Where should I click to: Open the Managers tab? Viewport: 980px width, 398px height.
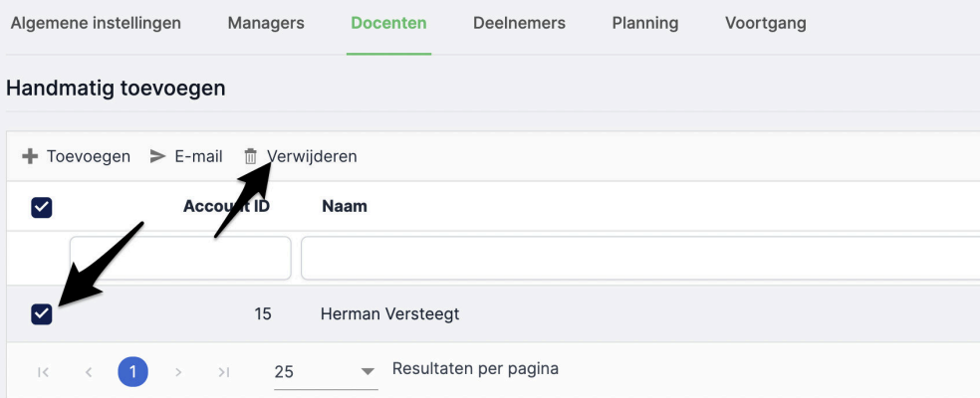click(x=266, y=23)
